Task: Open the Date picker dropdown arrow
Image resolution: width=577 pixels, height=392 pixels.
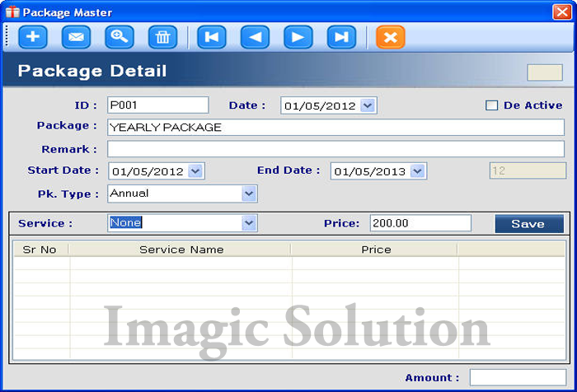Action: click(368, 105)
